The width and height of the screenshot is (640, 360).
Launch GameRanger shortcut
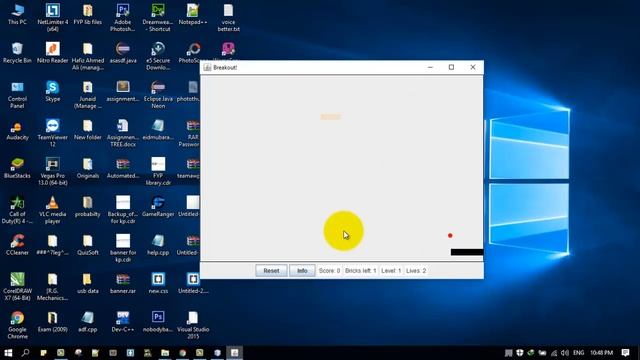tap(158, 206)
